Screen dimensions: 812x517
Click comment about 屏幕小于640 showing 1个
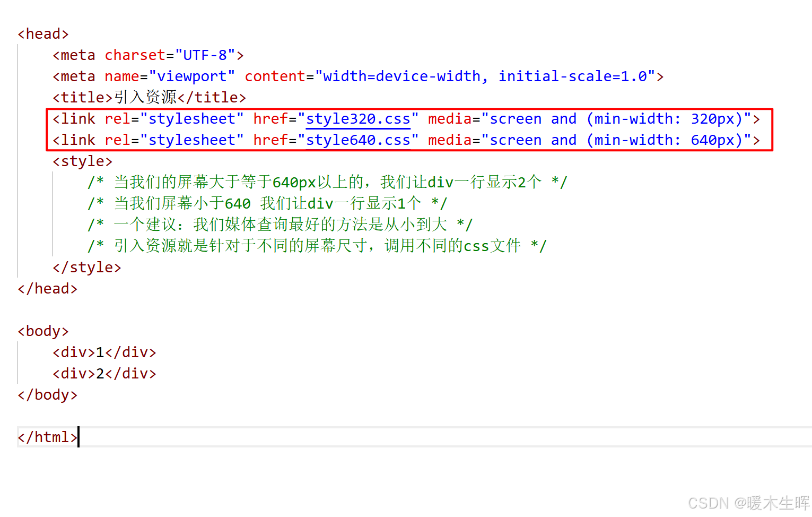click(267, 204)
